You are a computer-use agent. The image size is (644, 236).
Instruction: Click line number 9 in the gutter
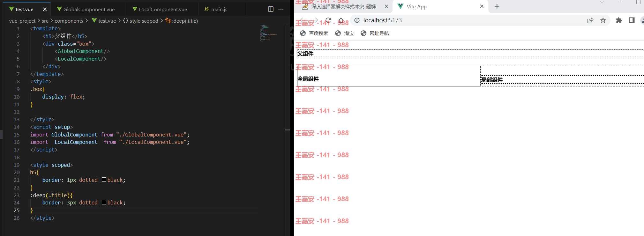pos(18,89)
